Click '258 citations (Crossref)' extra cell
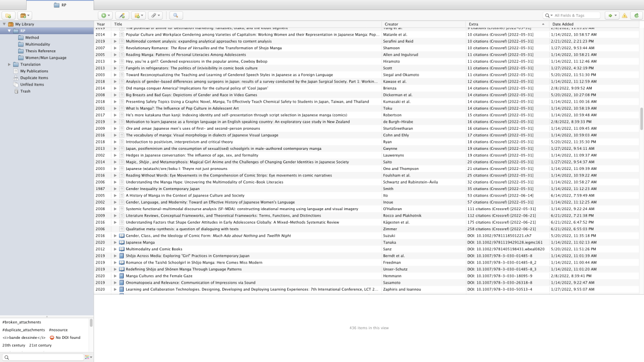Screen dimensions: 644x362 (502, 229)
